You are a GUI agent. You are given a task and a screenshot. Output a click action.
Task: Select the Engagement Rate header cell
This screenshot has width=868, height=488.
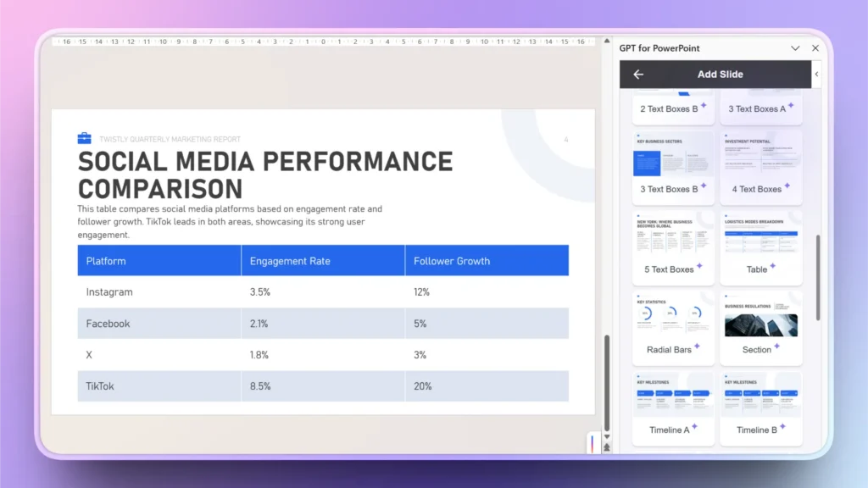tap(323, 261)
